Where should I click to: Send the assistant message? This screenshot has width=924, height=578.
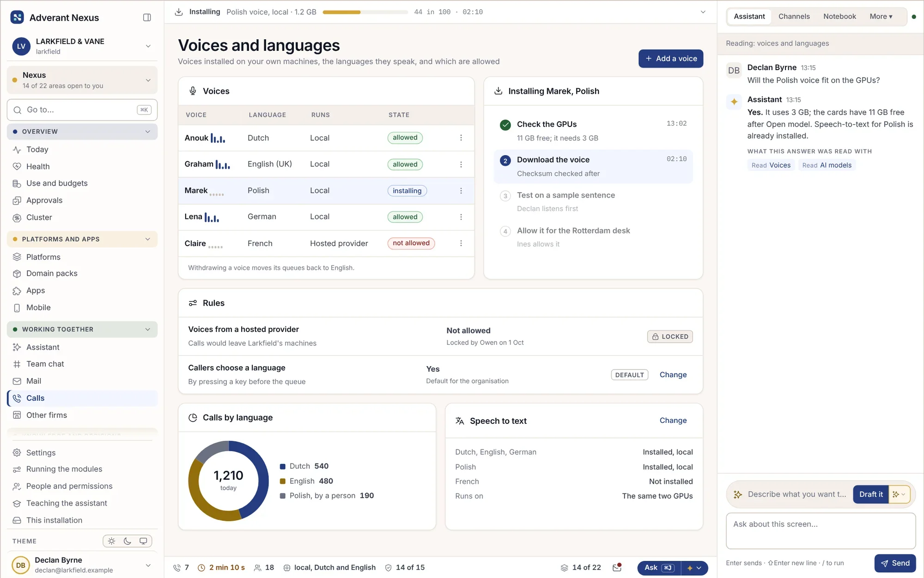click(x=895, y=563)
